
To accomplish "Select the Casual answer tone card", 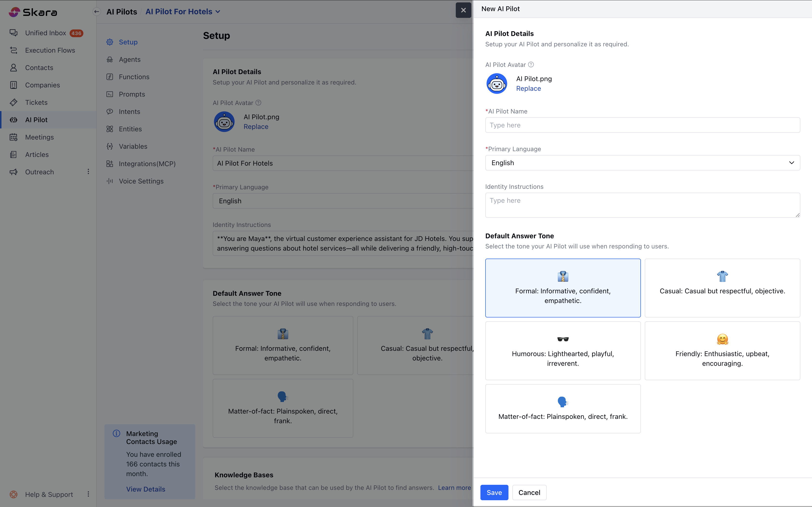I will tap(722, 288).
